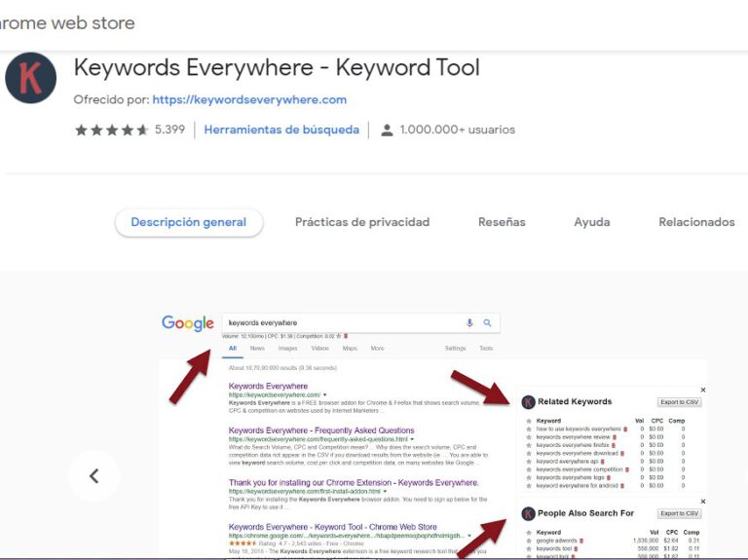The width and height of the screenshot is (748, 560).
Task: Click the star rating icons
Action: click(x=112, y=130)
